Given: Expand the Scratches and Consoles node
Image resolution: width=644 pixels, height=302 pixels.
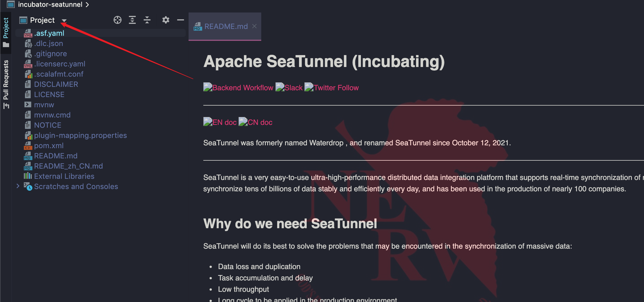Looking at the screenshot, I should [18, 186].
